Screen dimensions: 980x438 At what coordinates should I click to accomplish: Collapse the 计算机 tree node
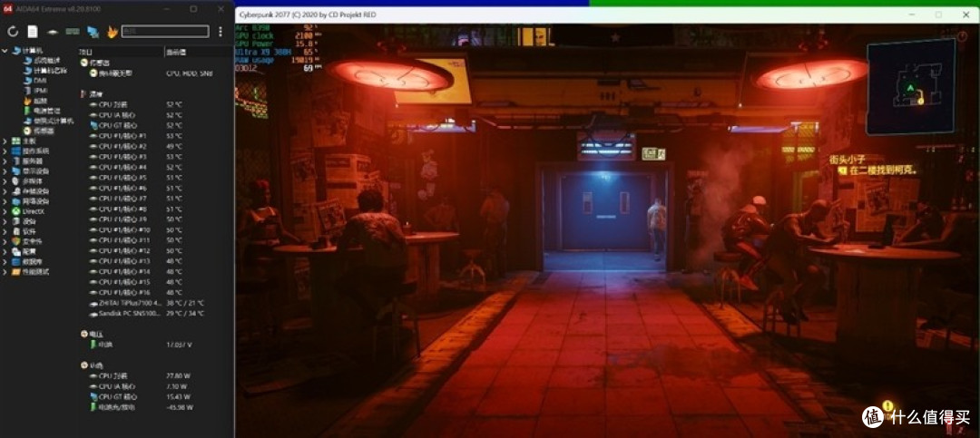5,50
